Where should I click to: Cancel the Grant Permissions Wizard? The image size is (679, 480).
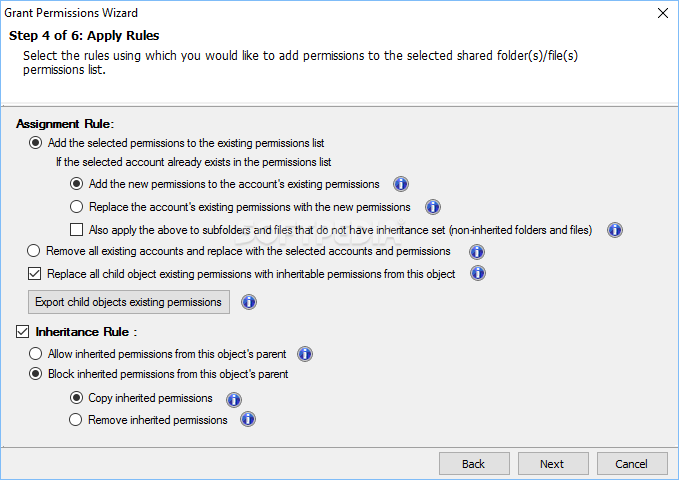(632, 464)
